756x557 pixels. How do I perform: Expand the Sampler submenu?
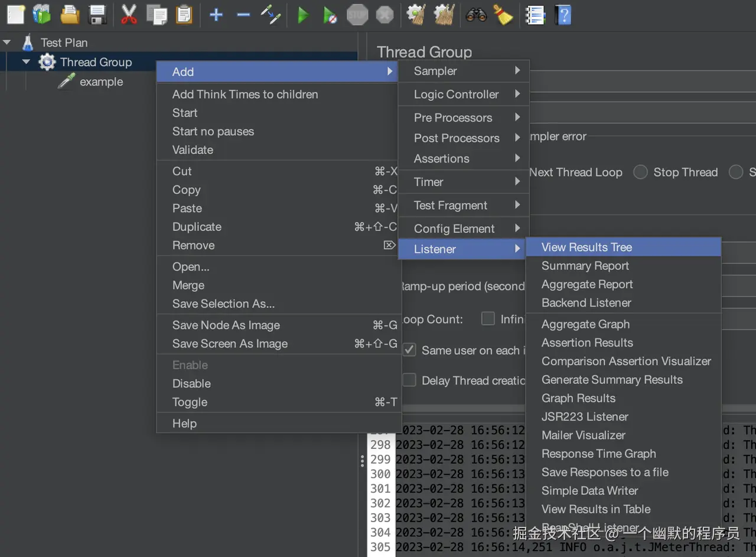(464, 71)
